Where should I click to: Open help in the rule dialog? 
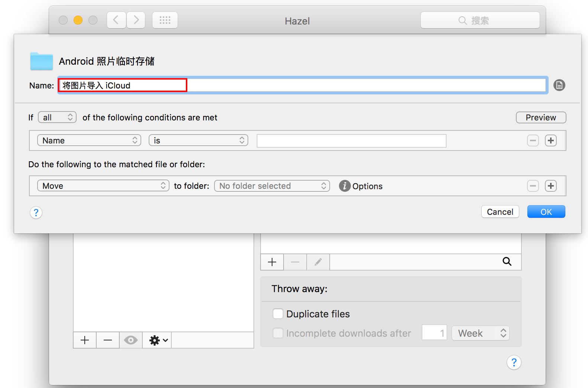pos(36,213)
